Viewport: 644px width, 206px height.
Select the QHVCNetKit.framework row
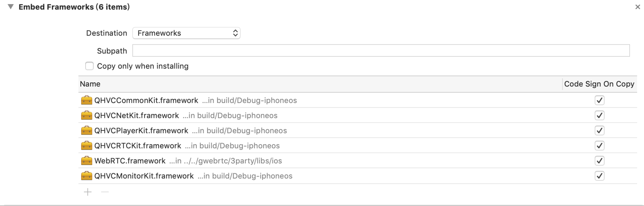pyautogui.click(x=358, y=116)
